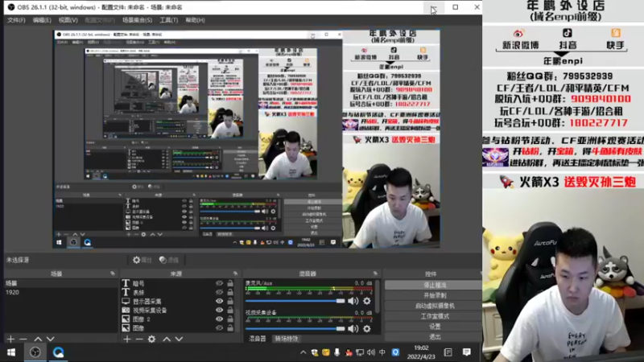Screen dimensions: 644x362
Task: Hide the 显示器采集 source
Action: click(x=219, y=301)
